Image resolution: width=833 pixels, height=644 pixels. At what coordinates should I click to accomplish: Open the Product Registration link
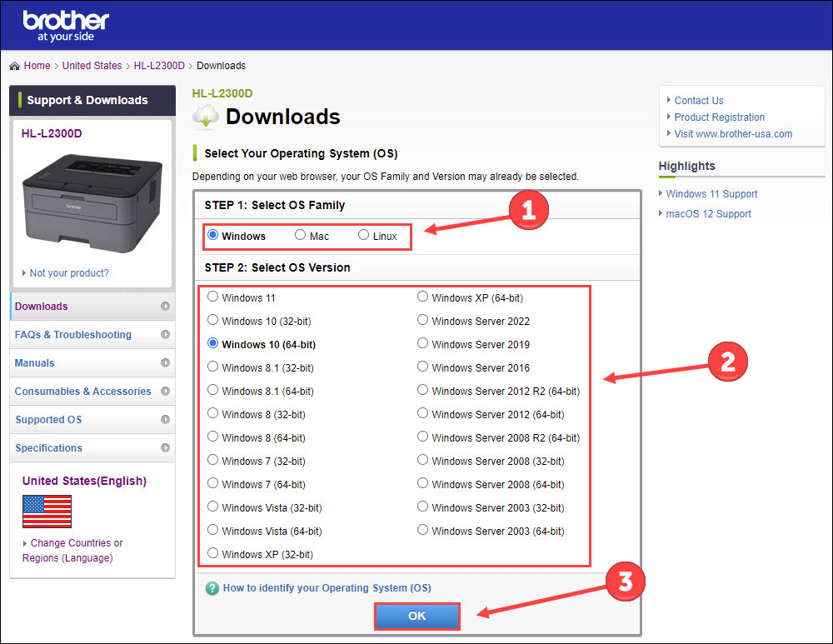[x=719, y=117]
